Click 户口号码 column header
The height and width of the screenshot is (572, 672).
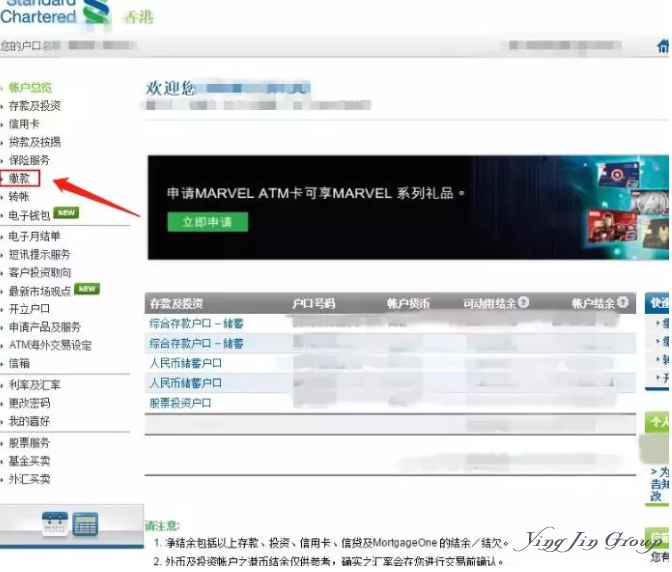coord(314,304)
